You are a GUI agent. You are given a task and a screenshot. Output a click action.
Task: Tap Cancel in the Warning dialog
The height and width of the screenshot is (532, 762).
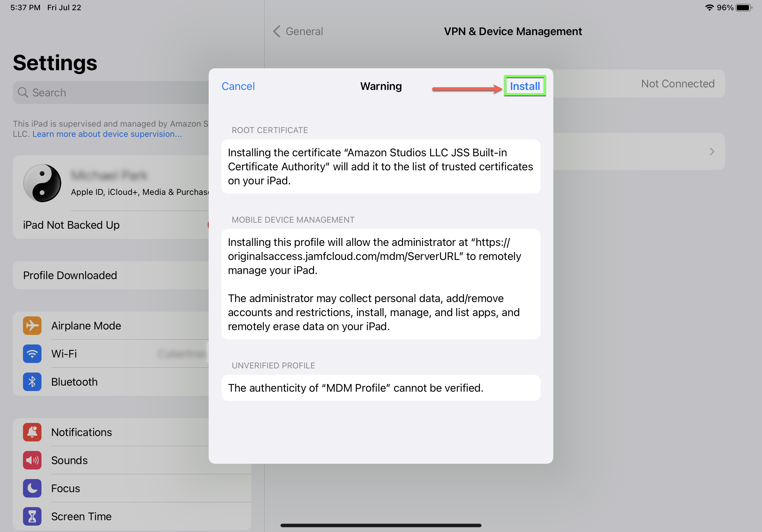238,86
